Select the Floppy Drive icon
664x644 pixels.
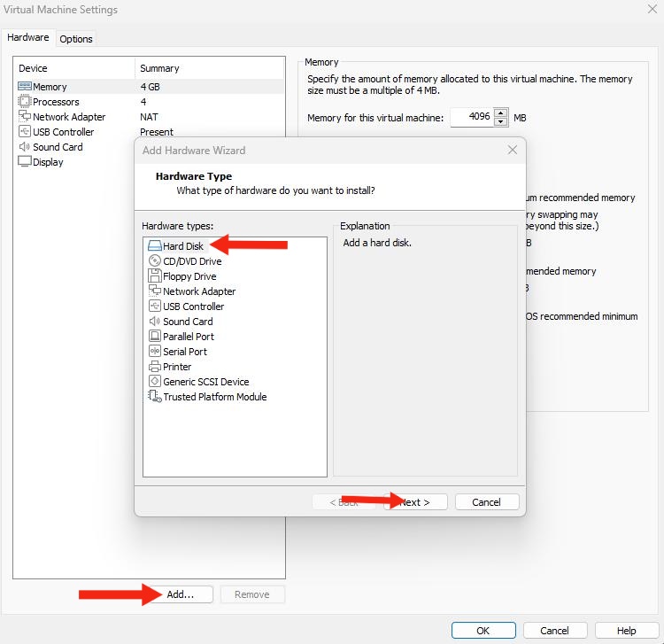(x=155, y=276)
